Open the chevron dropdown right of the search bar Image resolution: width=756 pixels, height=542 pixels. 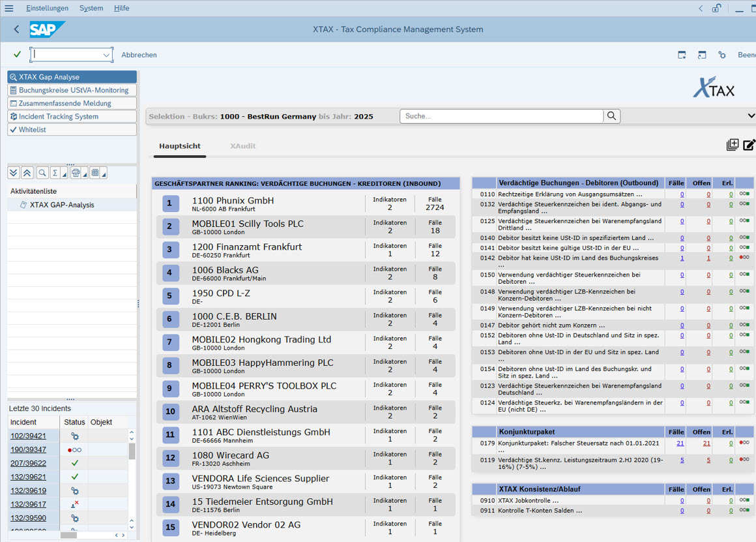(x=751, y=115)
